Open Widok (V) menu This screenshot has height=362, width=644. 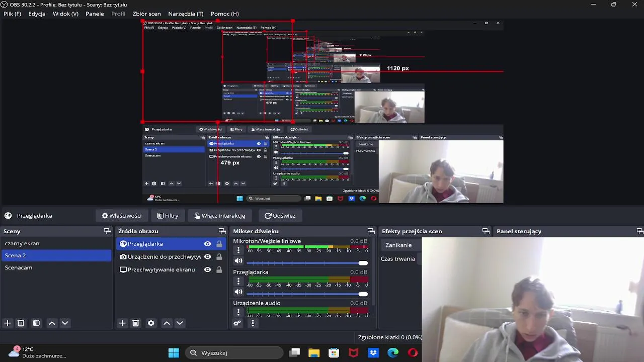point(65,14)
